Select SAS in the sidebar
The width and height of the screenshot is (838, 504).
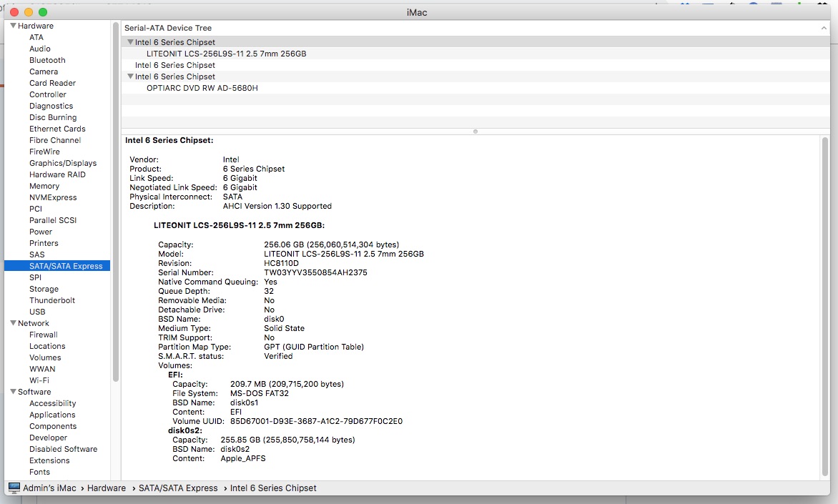pyautogui.click(x=37, y=255)
